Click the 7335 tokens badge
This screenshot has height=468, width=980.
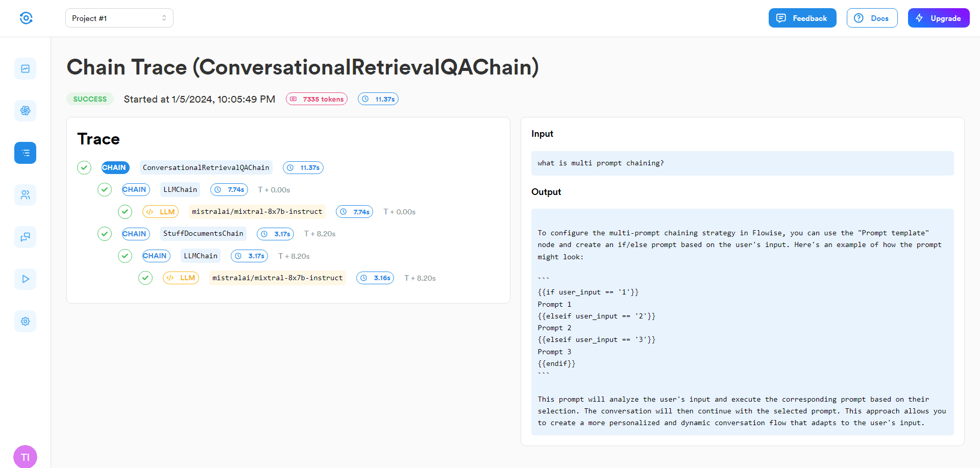coord(316,98)
